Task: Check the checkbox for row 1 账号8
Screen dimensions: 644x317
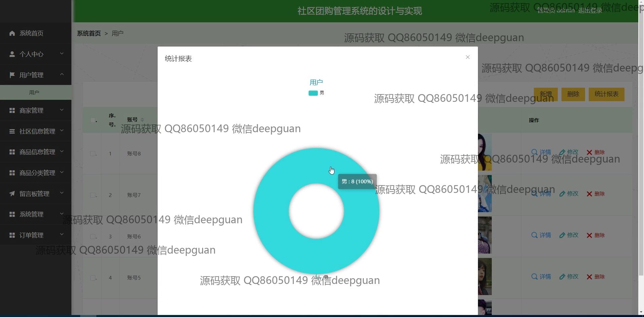Action: (93, 154)
